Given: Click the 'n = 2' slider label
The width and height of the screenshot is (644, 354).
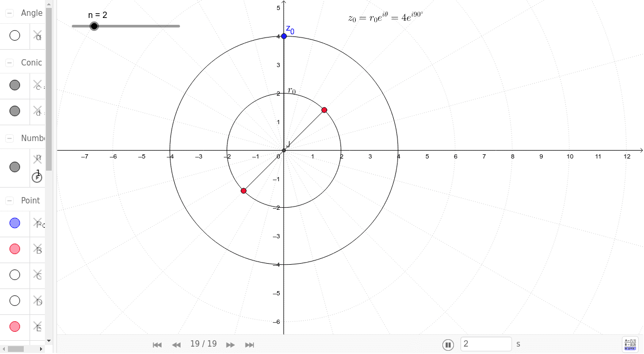Looking at the screenshot, I should pos(98,15).
